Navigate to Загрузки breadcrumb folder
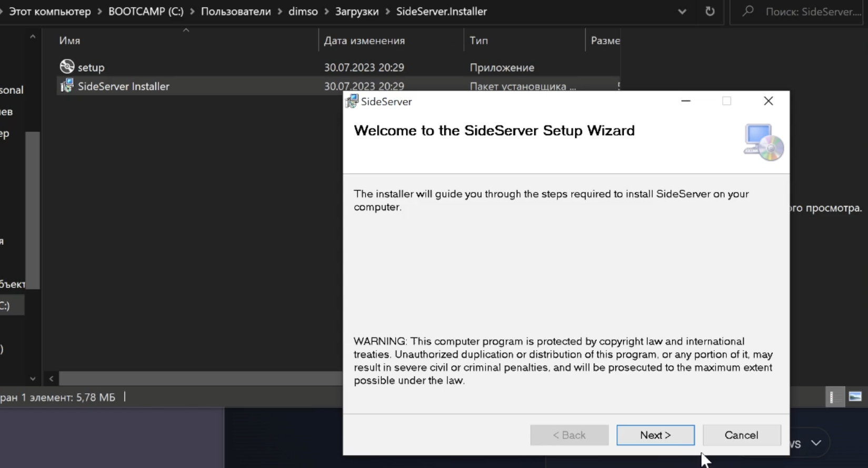This screenshot has width=868, height=468. [357, 12]
